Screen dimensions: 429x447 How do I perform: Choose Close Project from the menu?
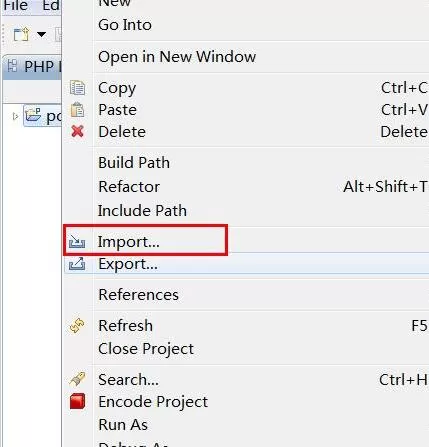pos(146,349)
